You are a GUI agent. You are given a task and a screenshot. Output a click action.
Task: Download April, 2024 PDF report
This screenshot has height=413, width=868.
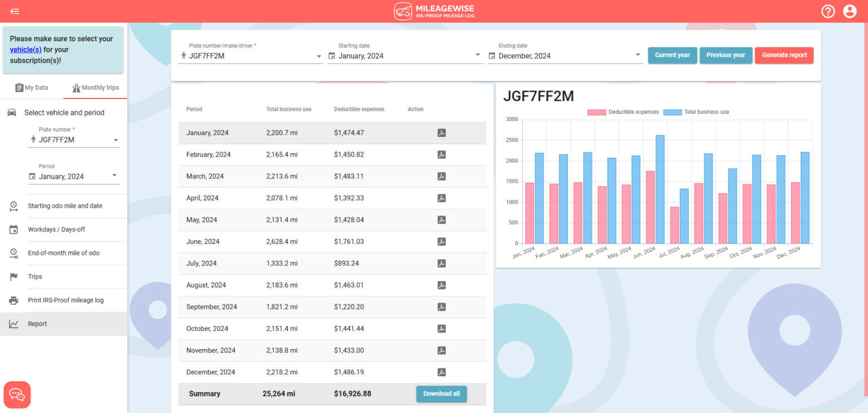[441, 198]
